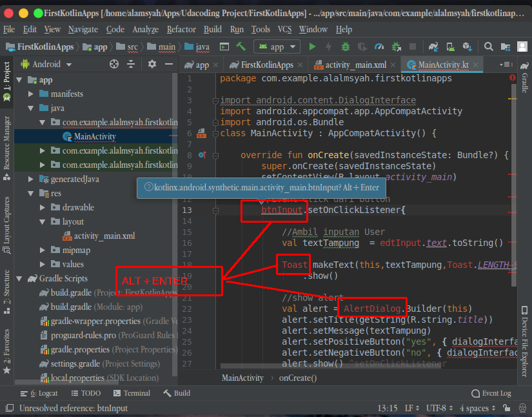Click the Run with Coverage shield icon

click(x=362, y=46)
